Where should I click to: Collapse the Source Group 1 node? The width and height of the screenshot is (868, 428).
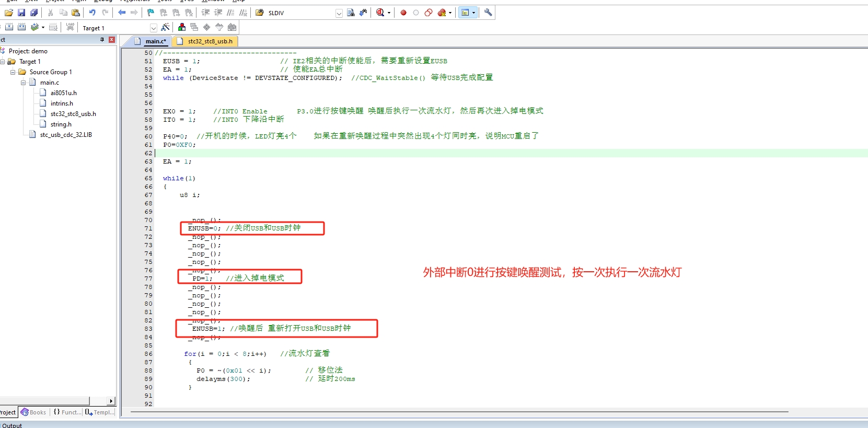[13, 72]
